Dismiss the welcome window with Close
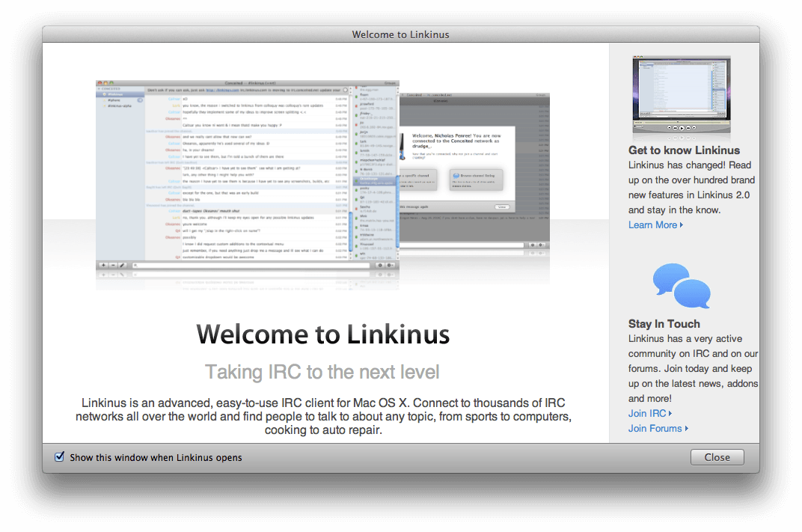Viewport: 802px width, 532px height. 717,457
